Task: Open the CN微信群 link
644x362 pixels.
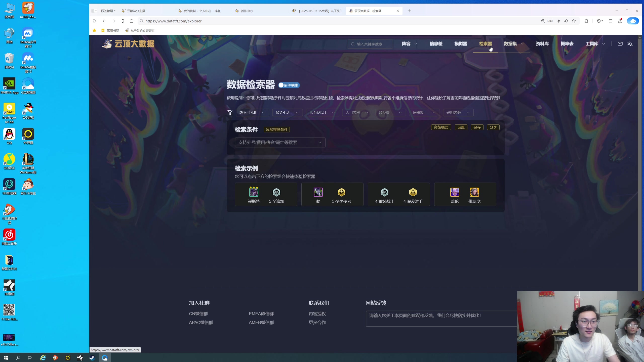Action: 198,314
